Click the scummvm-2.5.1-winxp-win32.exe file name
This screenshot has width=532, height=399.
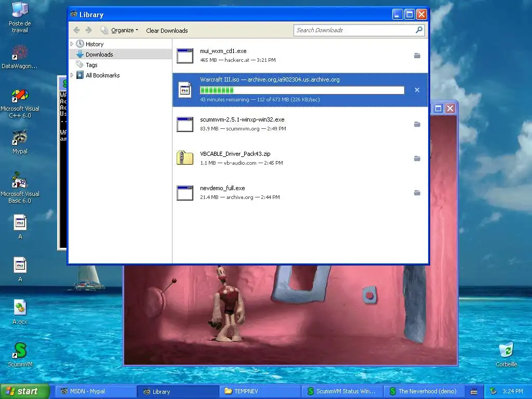coord(242,119)
